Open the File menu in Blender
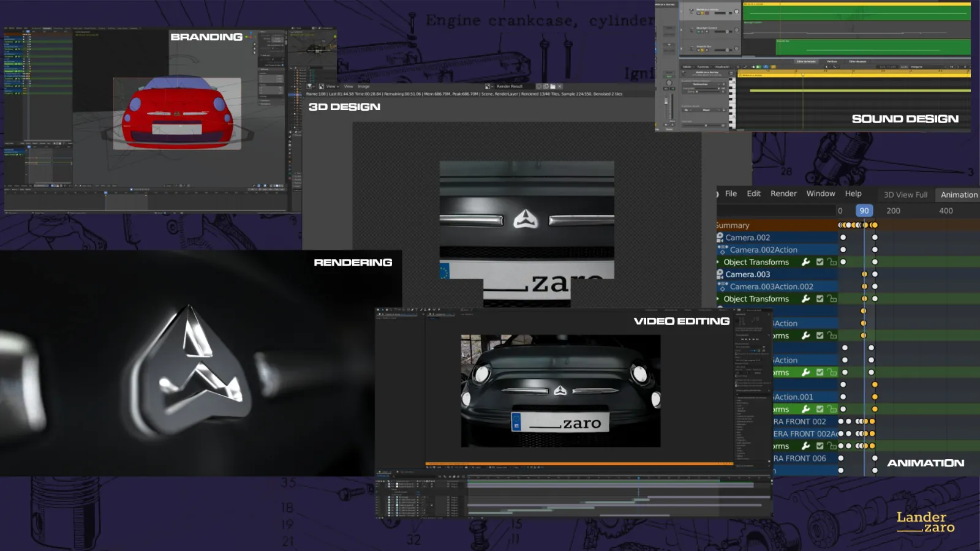The height and width of the screenshot is (551, 980). [x=731, y=193]
